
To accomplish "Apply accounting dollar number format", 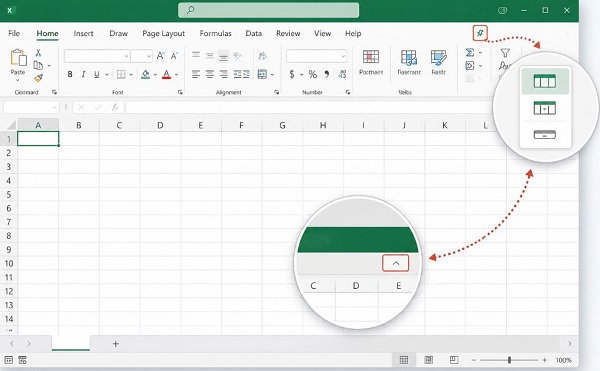I will (x=292, y=74).
